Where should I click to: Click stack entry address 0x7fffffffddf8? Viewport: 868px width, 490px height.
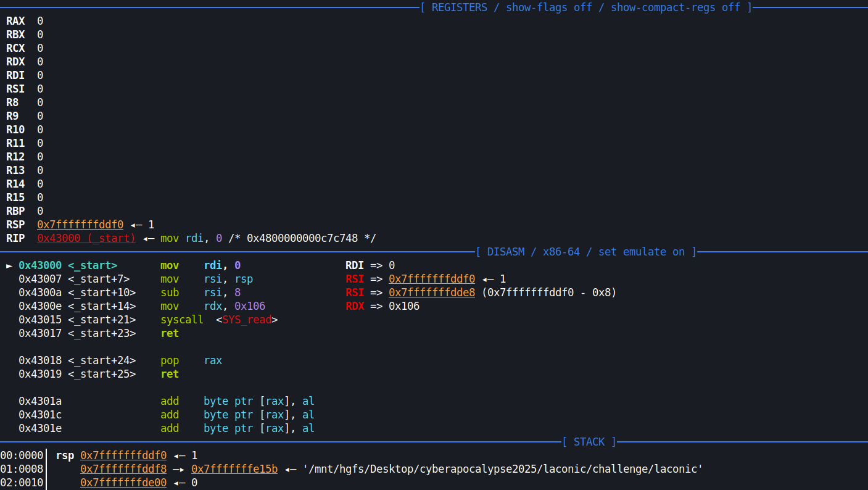[123, 469]
